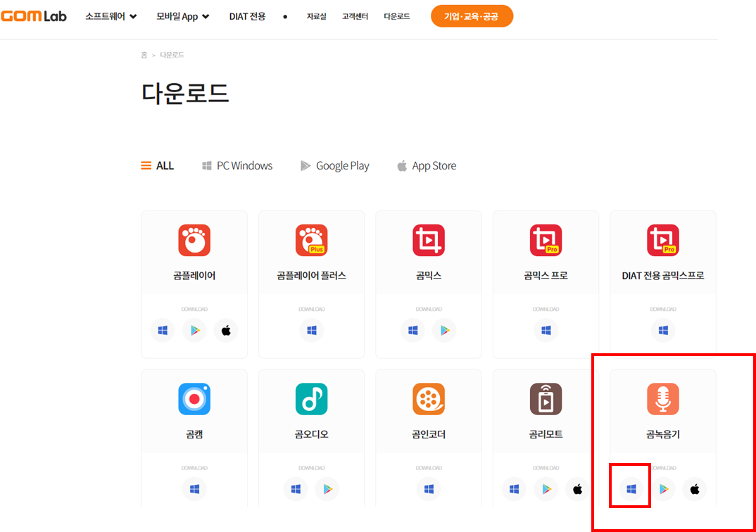Image resolution: width=756 pixels, height=532 pixels.
Task: Download 곰플레이어 for Windows
Action: pyautogui.click(x=163, y=330)
